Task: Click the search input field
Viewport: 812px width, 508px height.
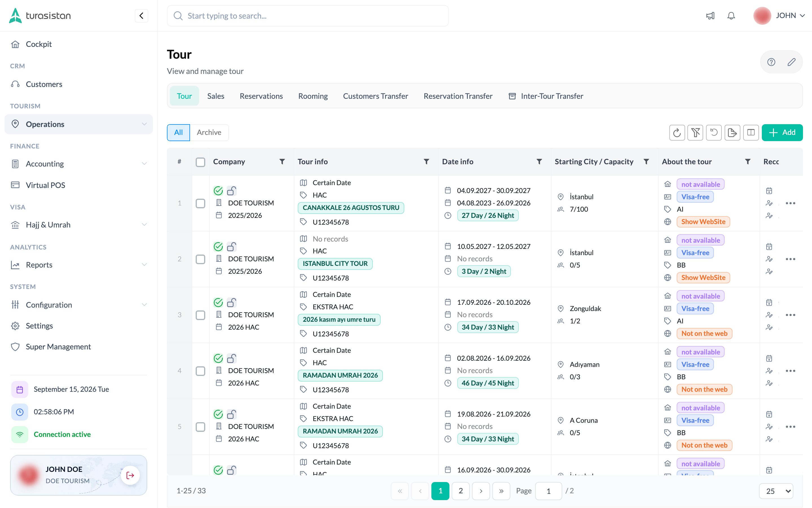Action: click(x=308, y=16)
